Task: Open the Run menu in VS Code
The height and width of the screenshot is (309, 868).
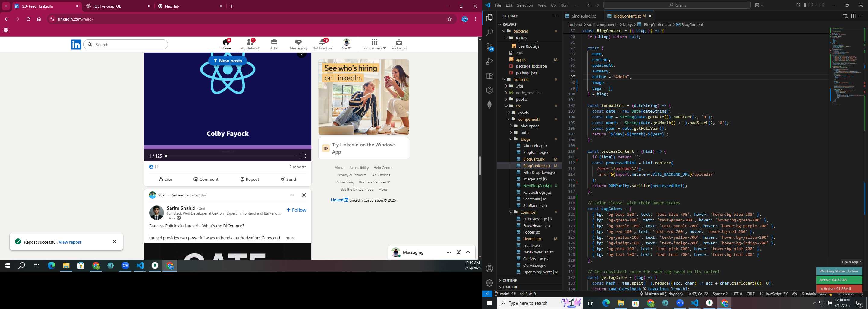Action: pyautogui.click(x=564, y=5)
